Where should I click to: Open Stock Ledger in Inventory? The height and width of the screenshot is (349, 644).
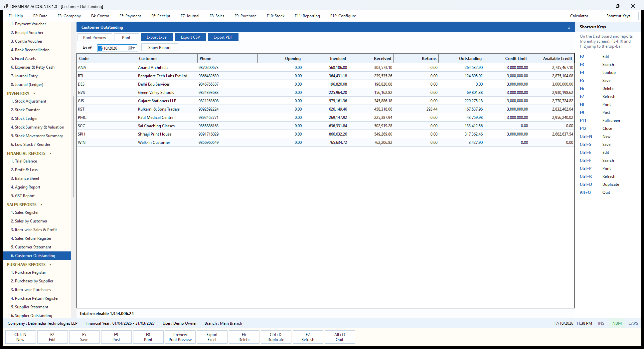point(26,119)
